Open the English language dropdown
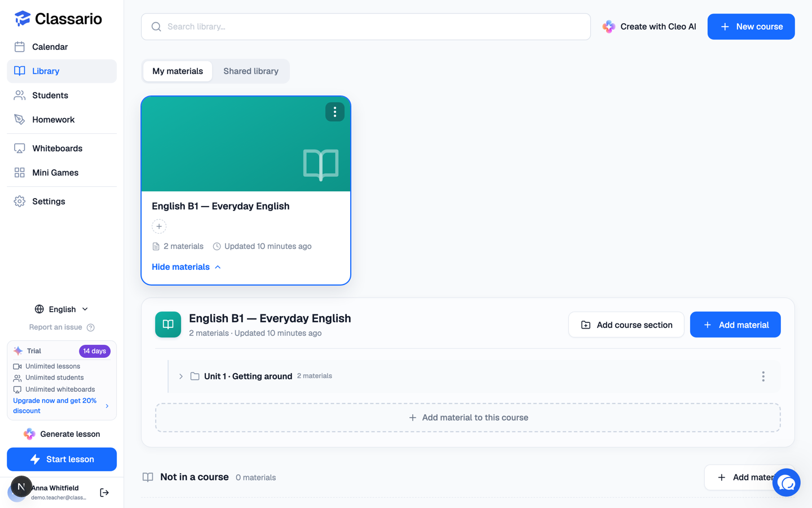This screenshot has width=812, height=508. click(x=61, y=309)
